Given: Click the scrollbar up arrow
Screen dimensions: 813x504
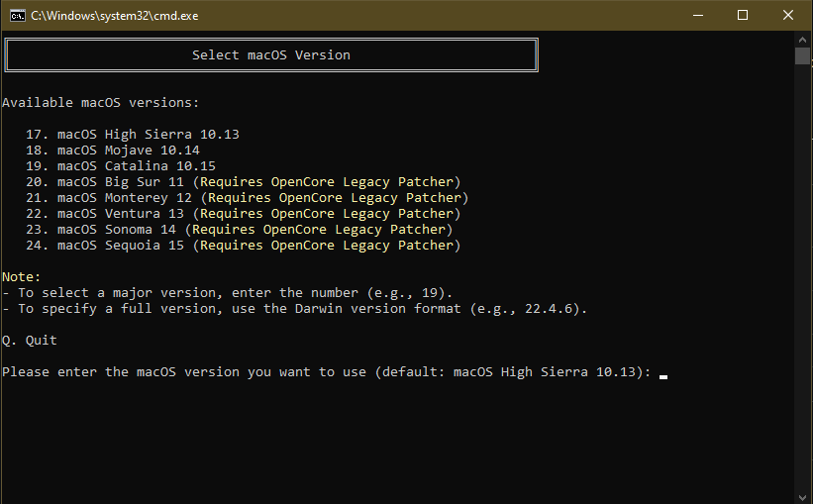Looking at the screenshot, I should point(802,39).
